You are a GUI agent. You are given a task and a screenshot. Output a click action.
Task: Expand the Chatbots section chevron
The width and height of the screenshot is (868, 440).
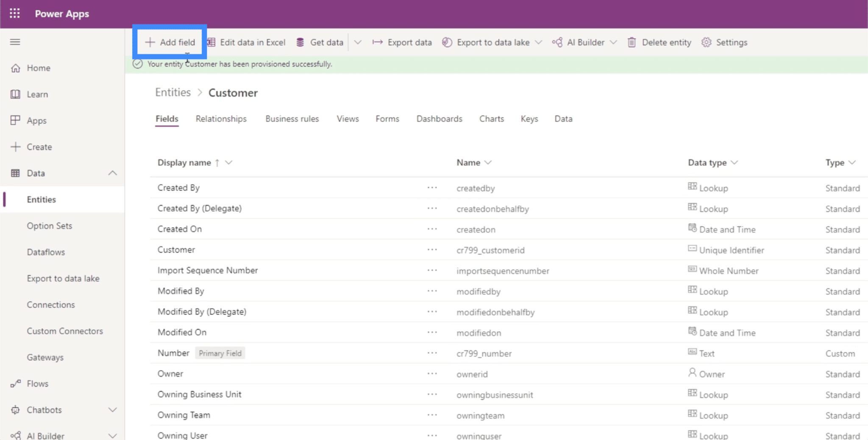click(112, 410)
